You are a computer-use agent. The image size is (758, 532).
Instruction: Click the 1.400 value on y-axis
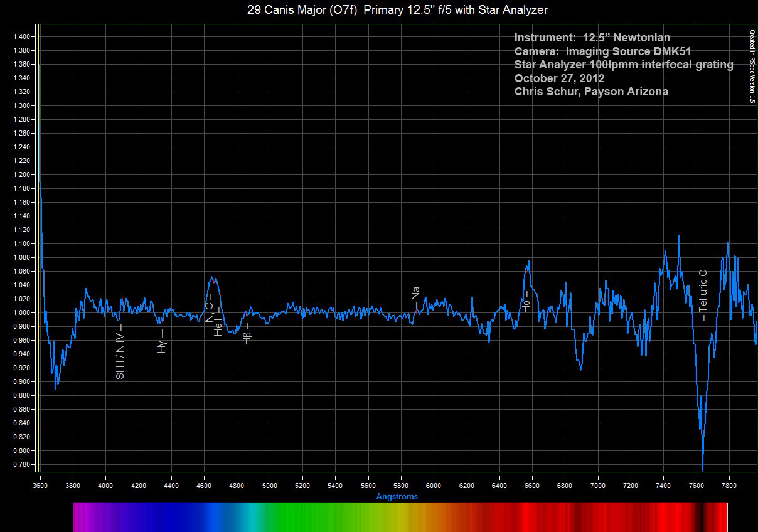(21, 36)
